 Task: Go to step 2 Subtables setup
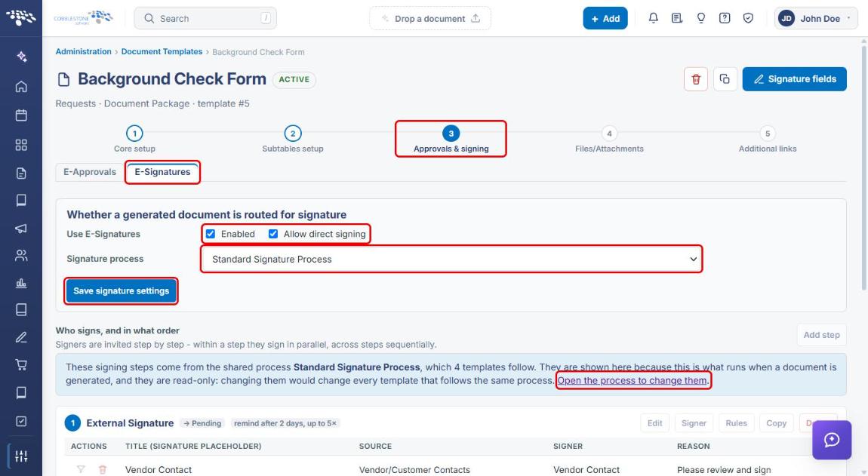[293, 139]
